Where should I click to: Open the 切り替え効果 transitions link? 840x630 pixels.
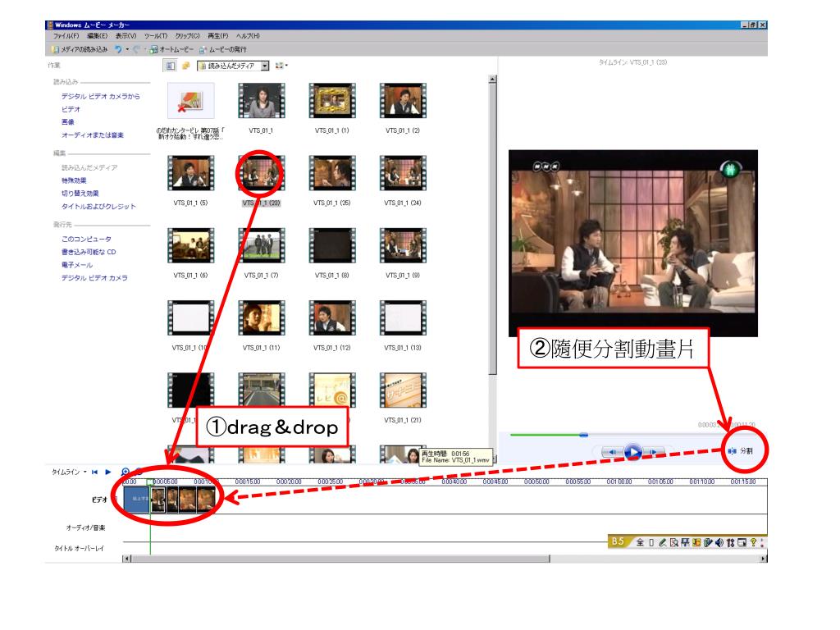80,194
